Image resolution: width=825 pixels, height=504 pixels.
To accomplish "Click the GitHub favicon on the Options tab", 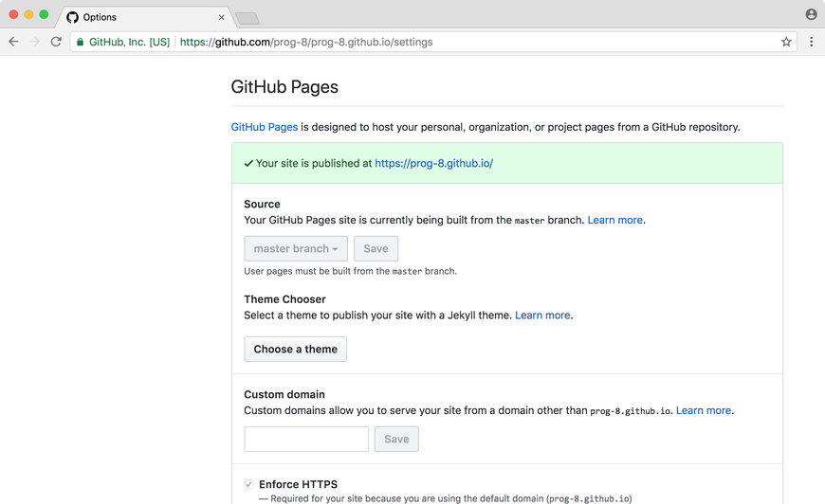I will (x=73, y=17).
